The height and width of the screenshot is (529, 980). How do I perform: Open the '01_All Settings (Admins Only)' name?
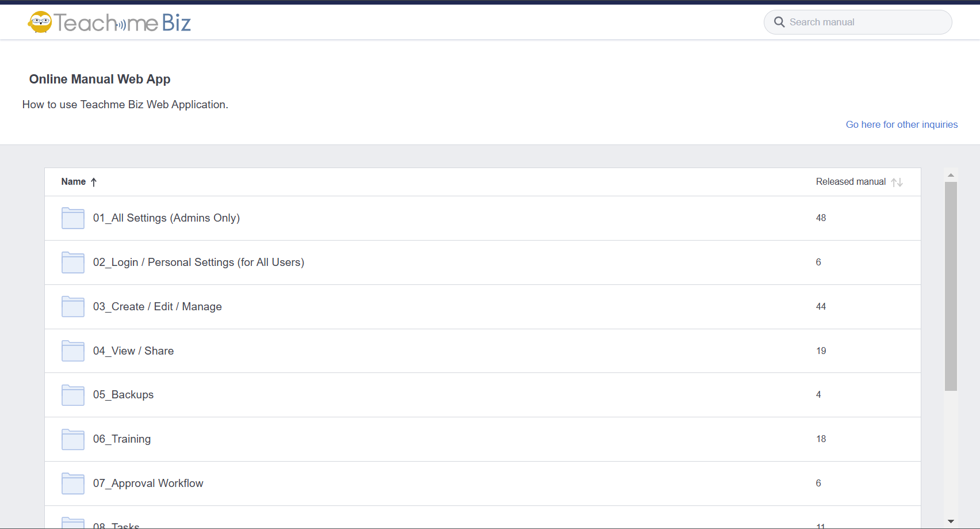click(x=166, y=218)
